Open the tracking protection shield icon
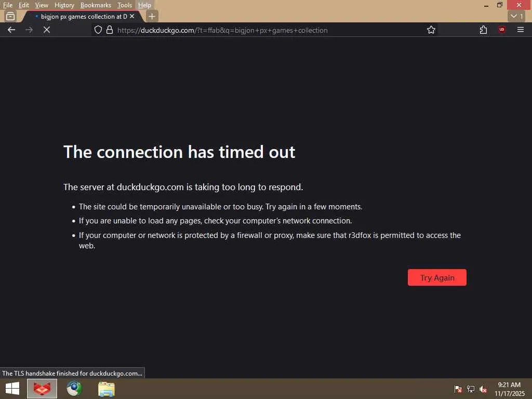The height and width of the screenshot is (399, 532). 98,30
